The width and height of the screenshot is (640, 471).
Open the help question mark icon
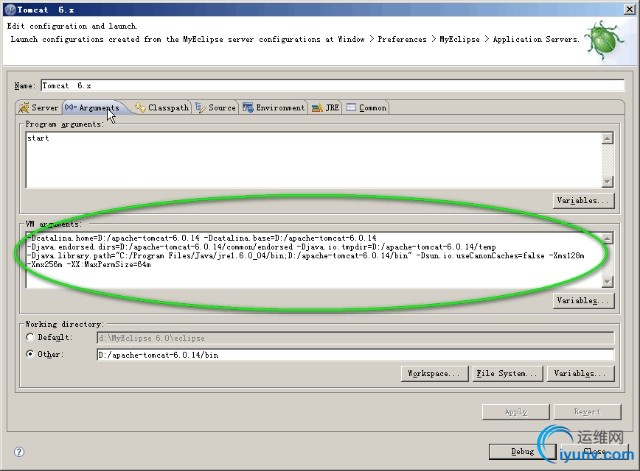19,452
